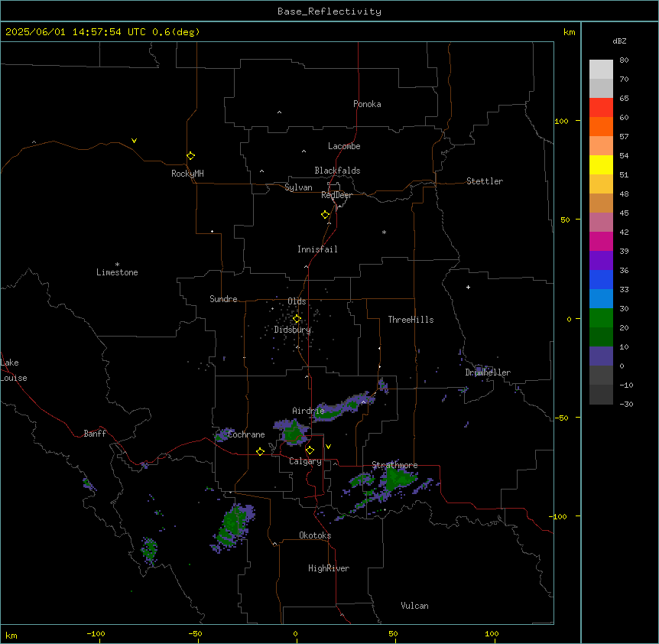The height and width of the screenshot is (644, 659).
Task: Click the 0 tick on the bottom km axis
Action: point(296,634)
